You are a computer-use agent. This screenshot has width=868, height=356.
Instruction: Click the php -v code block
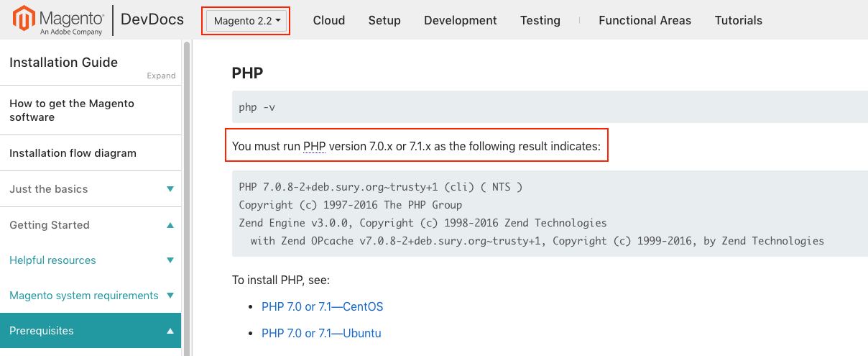550,107
